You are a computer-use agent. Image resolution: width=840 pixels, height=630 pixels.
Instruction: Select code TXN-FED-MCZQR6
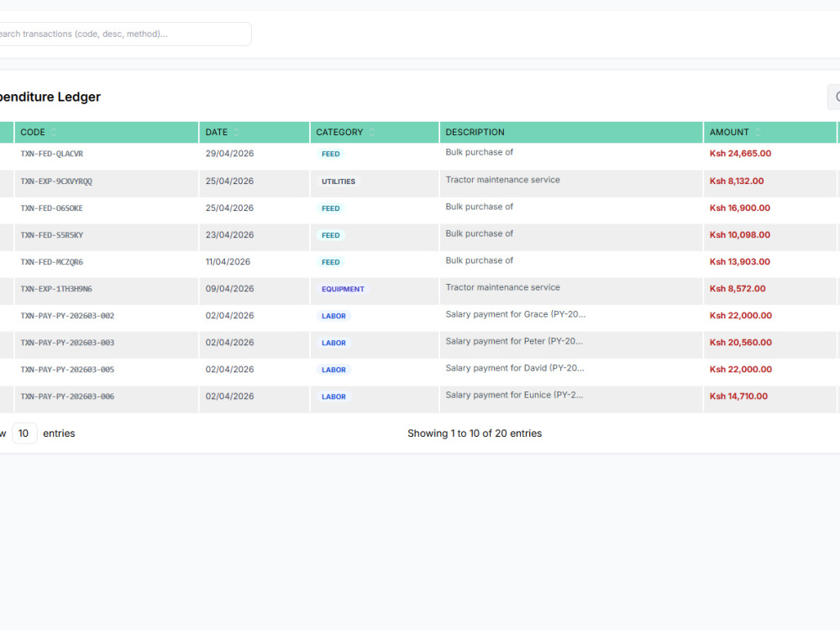tap(52, 262)
